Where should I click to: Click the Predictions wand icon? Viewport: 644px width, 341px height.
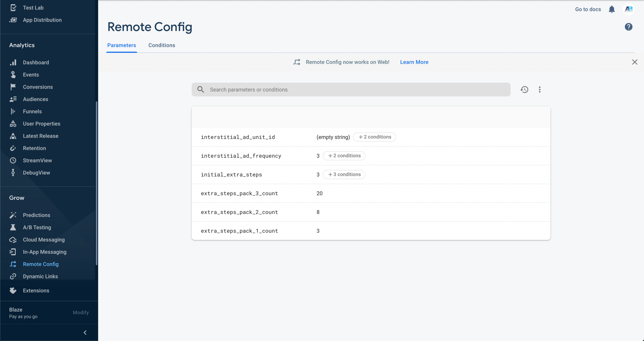click(13, 215)
